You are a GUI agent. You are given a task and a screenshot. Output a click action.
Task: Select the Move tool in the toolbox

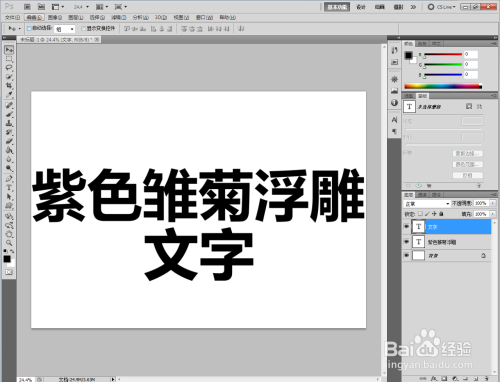coord(9,50)
